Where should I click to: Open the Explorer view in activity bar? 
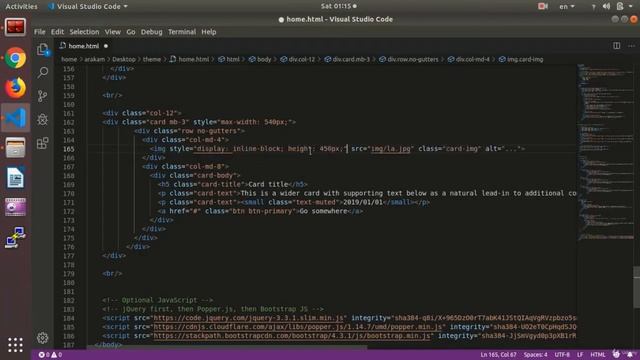coord(42,49)
